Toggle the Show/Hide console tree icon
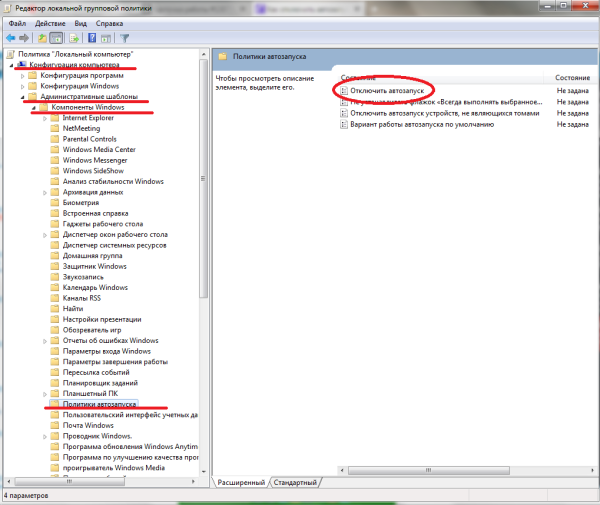 pos(56,38)
